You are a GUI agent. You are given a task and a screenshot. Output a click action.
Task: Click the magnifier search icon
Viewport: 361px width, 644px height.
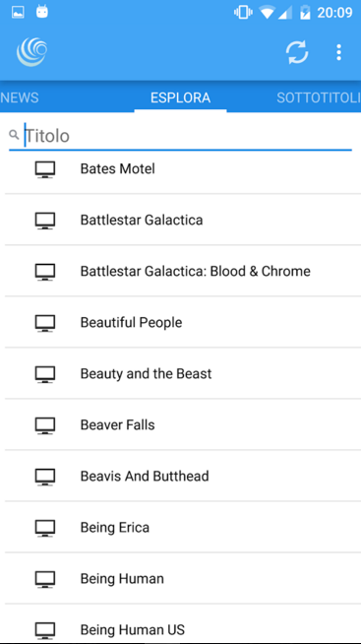click(14, 135)
